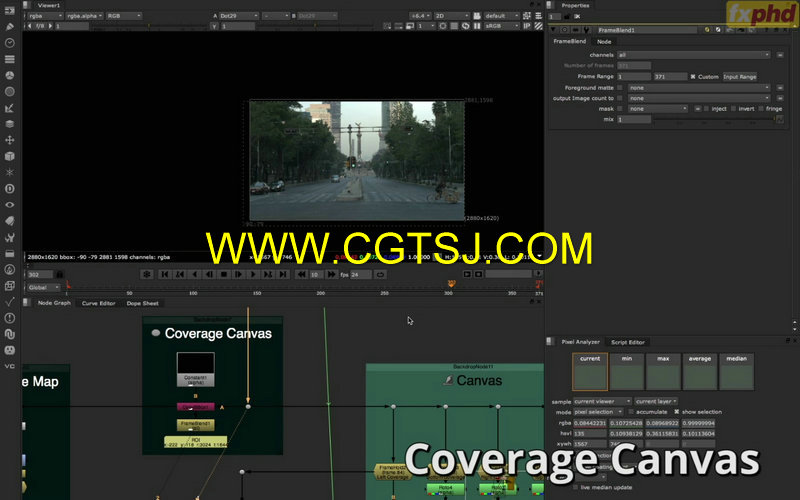Toggle the viewer IP input process button
800x500 pixels.
point(527,26)
